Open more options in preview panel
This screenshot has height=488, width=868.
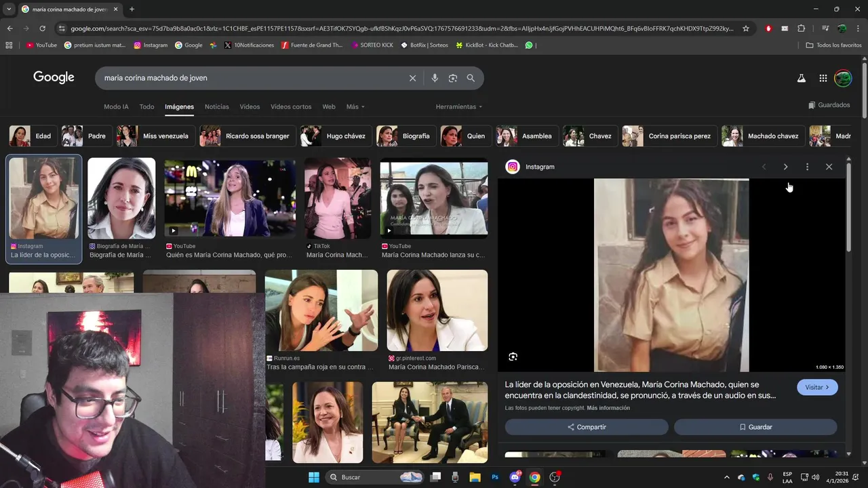coord(807,167)
